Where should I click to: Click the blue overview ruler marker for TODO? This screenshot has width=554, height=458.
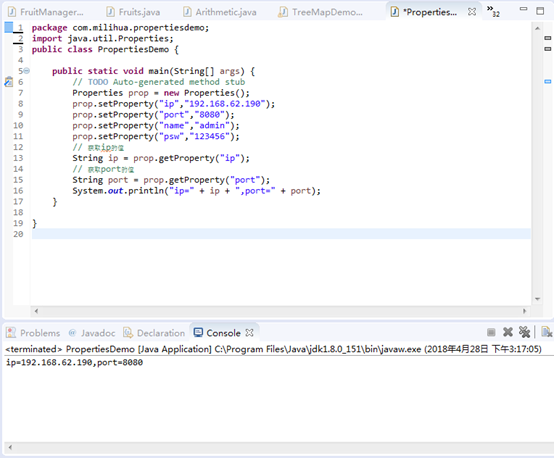coord(548,82)
